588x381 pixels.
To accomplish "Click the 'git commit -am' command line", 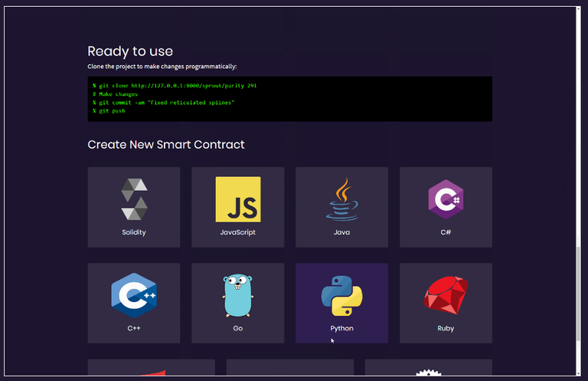I will click(x=164, y=103).
